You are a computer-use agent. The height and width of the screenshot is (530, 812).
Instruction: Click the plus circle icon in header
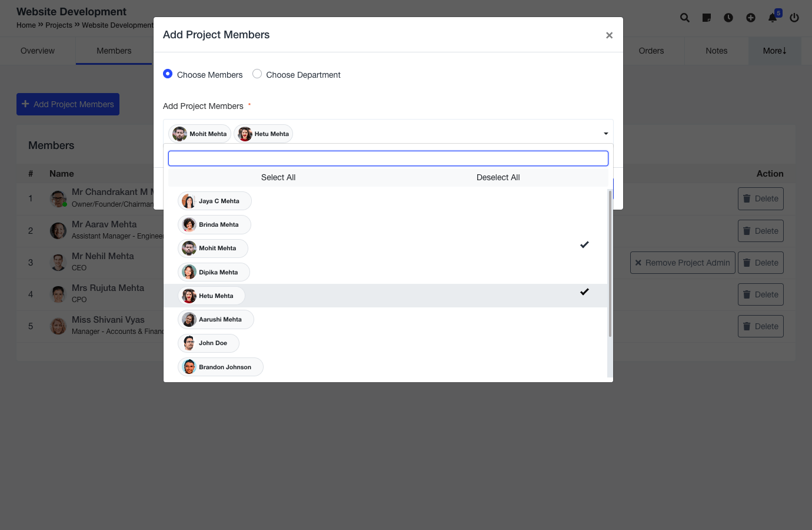(x=751, y=18)
